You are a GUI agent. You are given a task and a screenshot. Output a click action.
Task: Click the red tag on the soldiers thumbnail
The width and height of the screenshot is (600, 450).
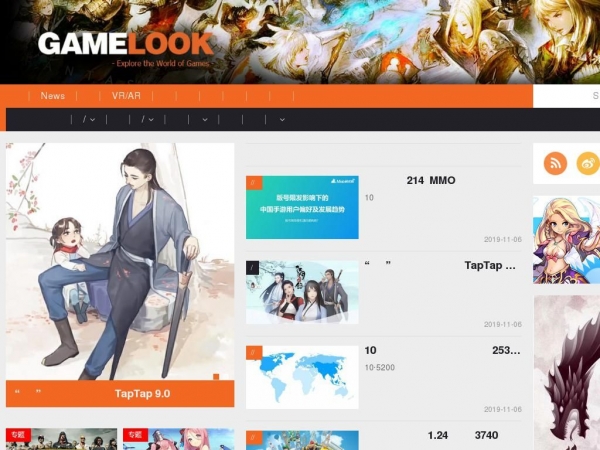point(18,435)
